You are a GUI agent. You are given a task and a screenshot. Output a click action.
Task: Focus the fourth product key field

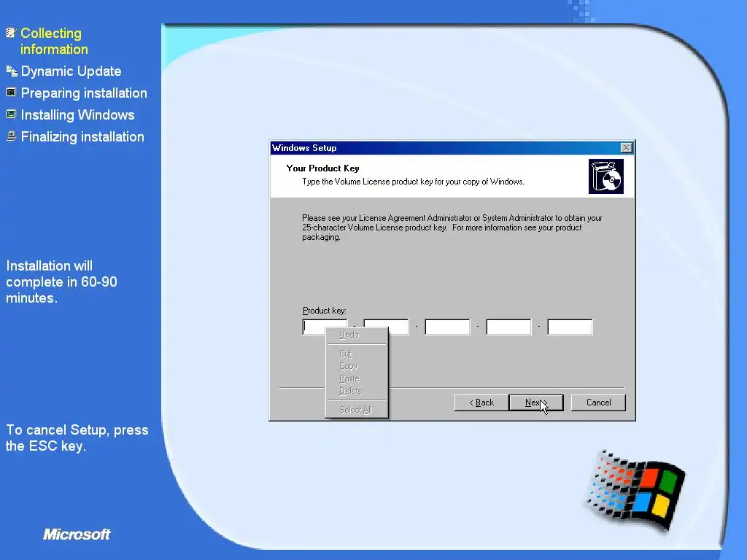click(508, 327)
